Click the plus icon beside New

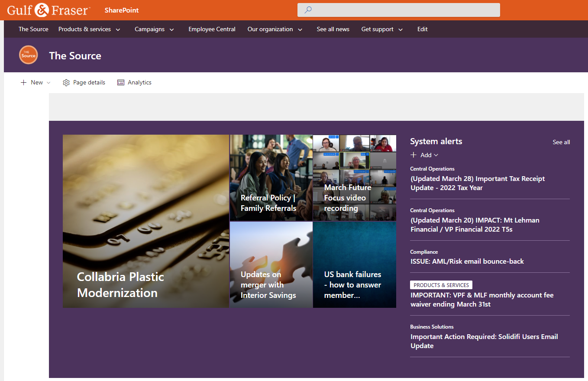23,82
